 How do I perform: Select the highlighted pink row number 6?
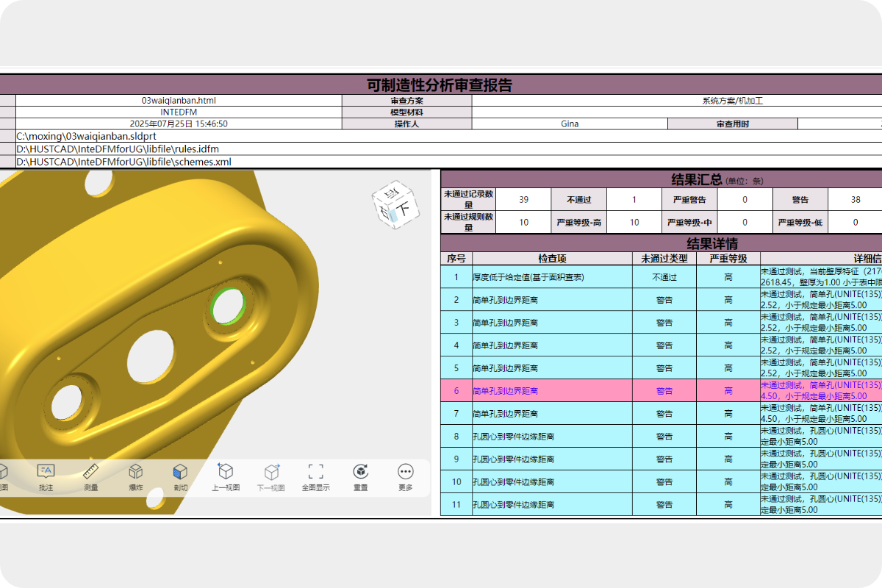[x=456, y=391]
